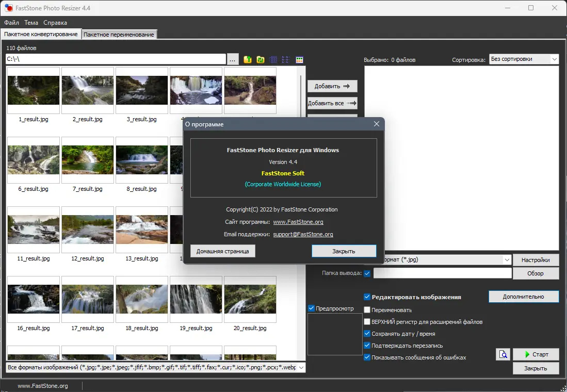Switch to thumbnail view mode
This screenshot has height=392, width=567.
(x=299, y=59)
